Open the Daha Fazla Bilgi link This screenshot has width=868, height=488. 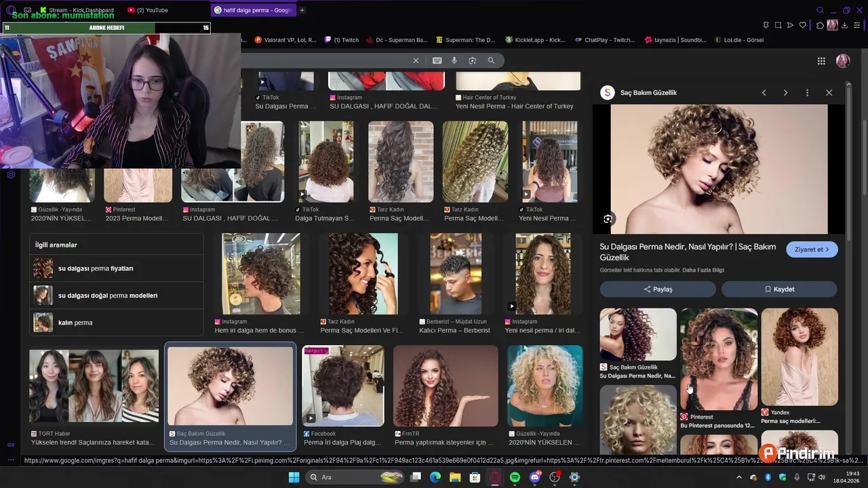coord(703,270)
